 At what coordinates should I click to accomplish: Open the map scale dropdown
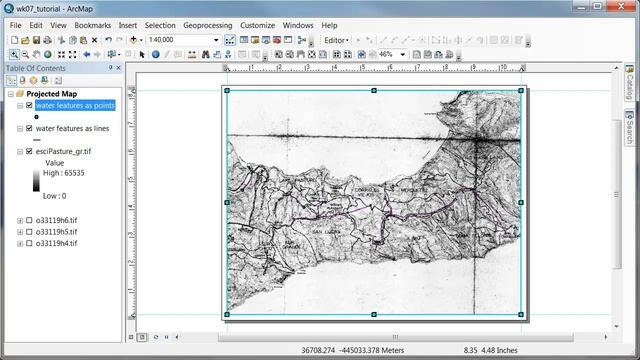(x=216, y=40)
